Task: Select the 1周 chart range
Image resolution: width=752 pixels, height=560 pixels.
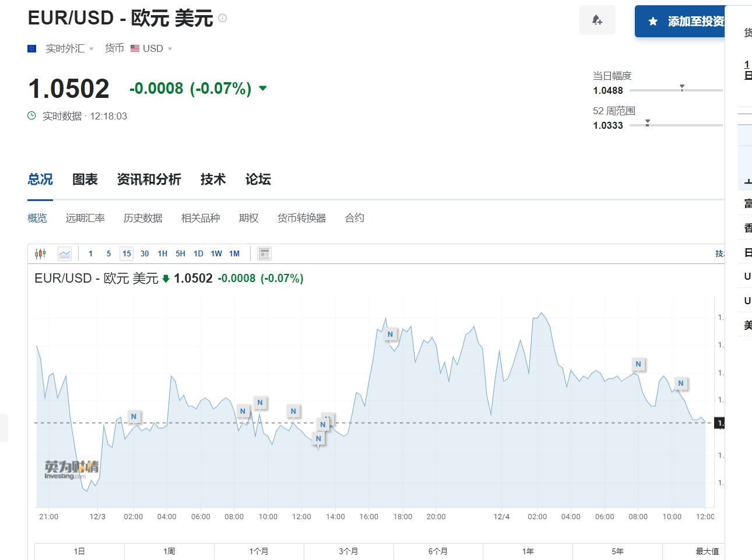Action: coord(169,551)
